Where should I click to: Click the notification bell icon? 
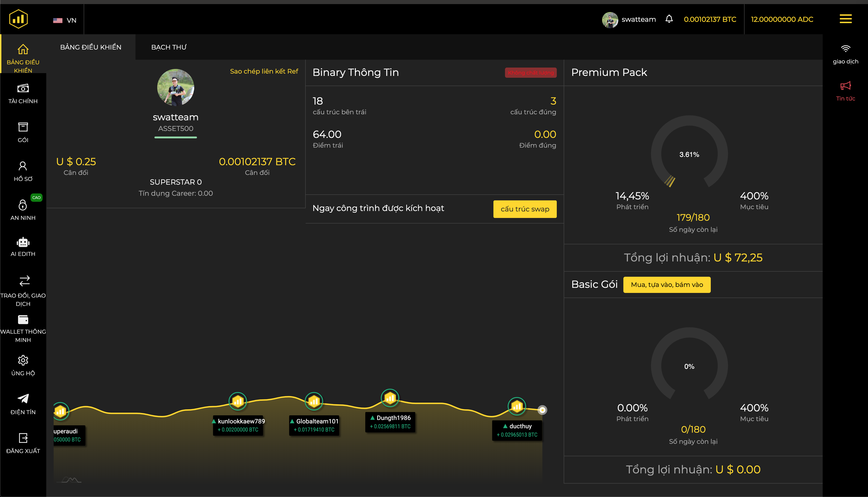669,19
